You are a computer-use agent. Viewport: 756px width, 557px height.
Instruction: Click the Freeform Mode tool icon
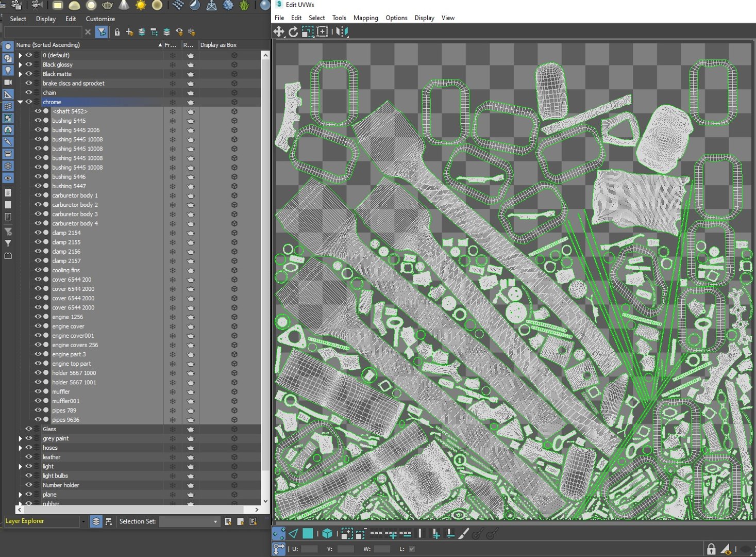(322, 32)
